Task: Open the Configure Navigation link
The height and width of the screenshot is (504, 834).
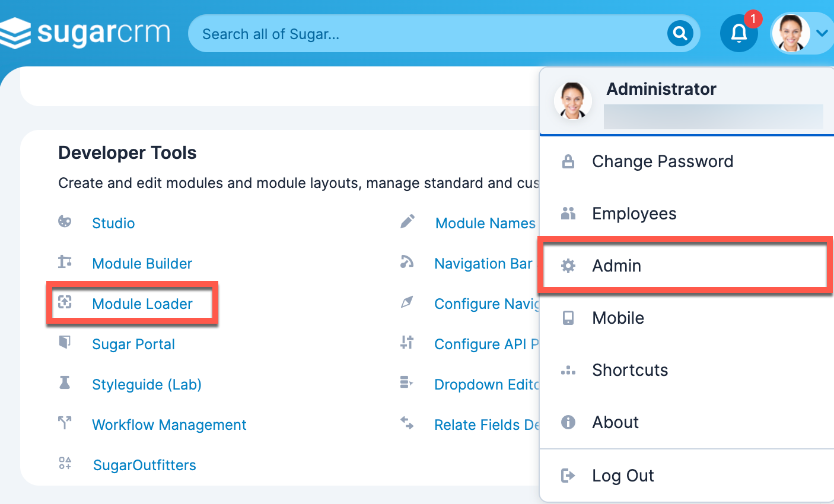Action: [x=486, y=304]
